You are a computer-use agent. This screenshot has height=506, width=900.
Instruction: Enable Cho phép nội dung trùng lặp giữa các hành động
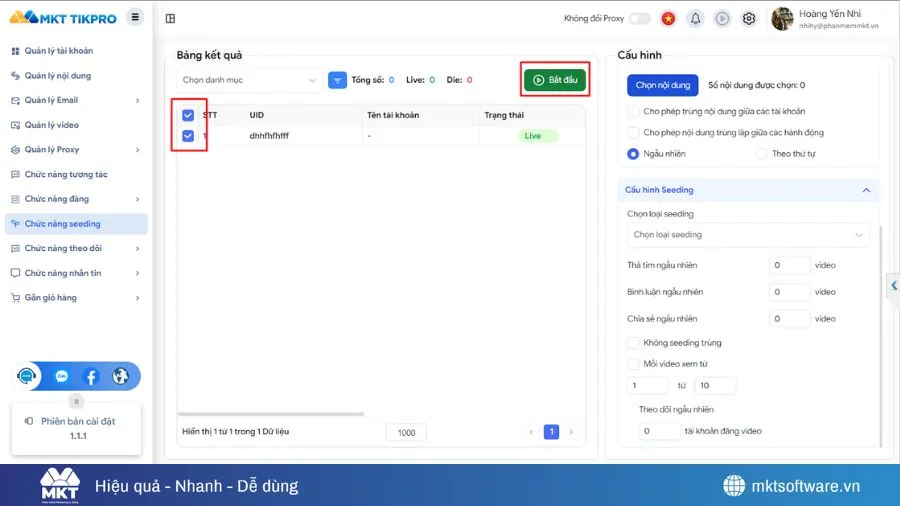(x=633, y=133)
